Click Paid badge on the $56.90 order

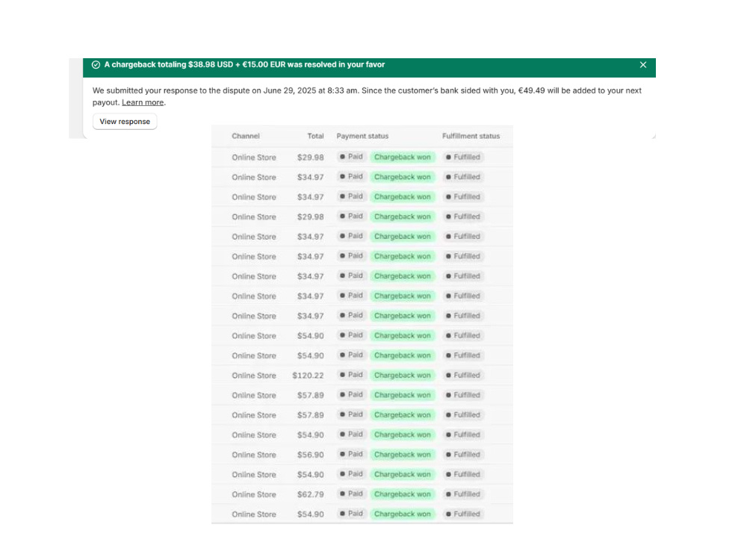[x=352, y=454]
